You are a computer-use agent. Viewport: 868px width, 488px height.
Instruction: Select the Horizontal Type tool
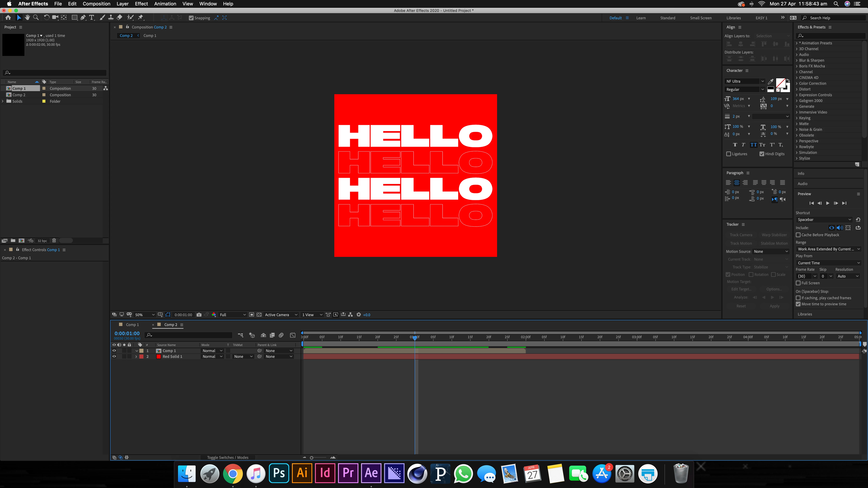click(91, 17)
